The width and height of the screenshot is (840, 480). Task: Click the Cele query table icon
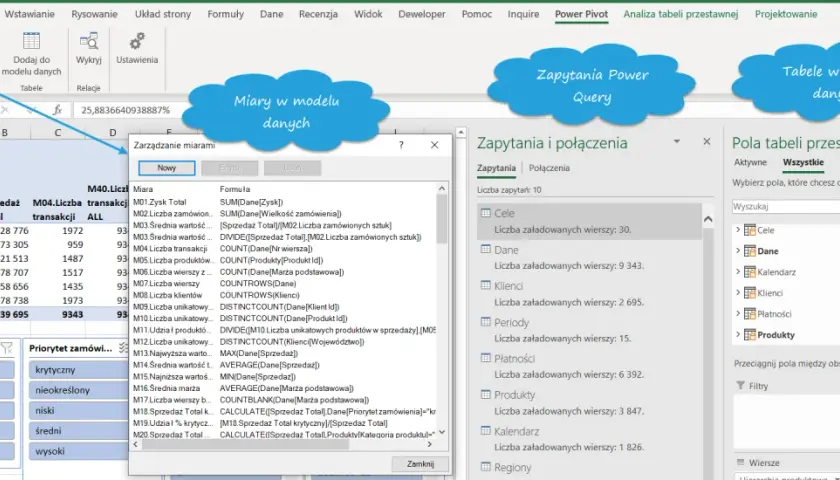pyautogui.click(x=485, y=213)
